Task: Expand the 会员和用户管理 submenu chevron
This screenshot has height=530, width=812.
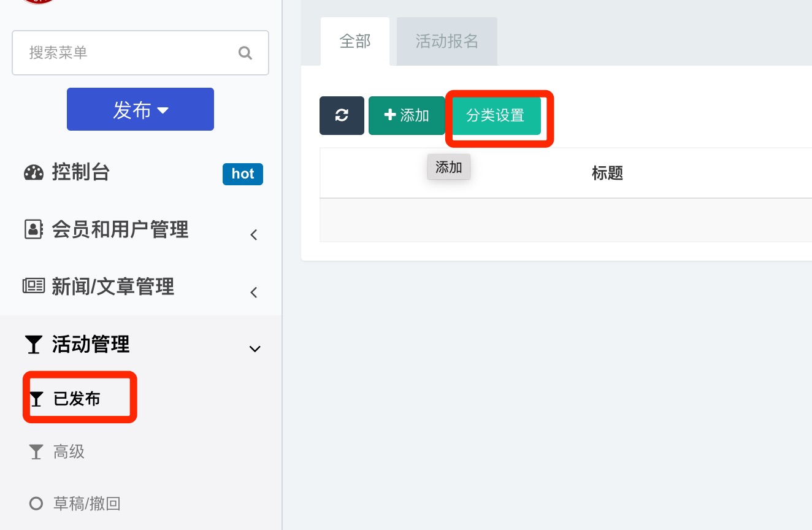Action: [254, 235]
